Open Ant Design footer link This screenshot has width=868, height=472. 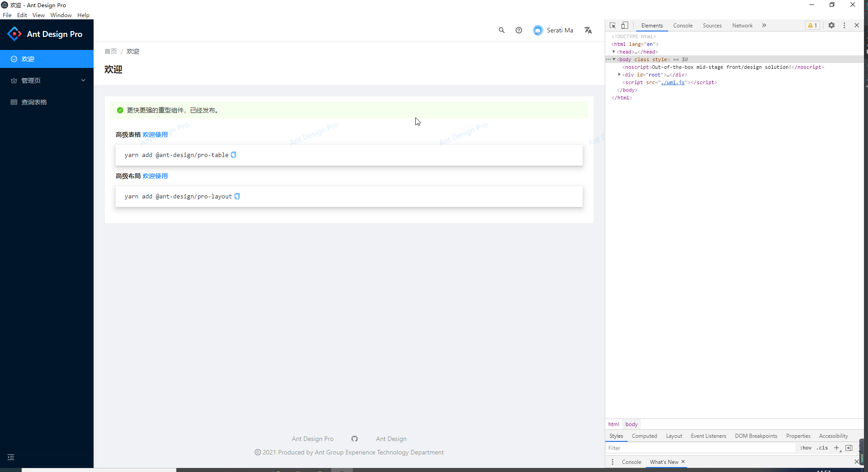tap(391, 439)
